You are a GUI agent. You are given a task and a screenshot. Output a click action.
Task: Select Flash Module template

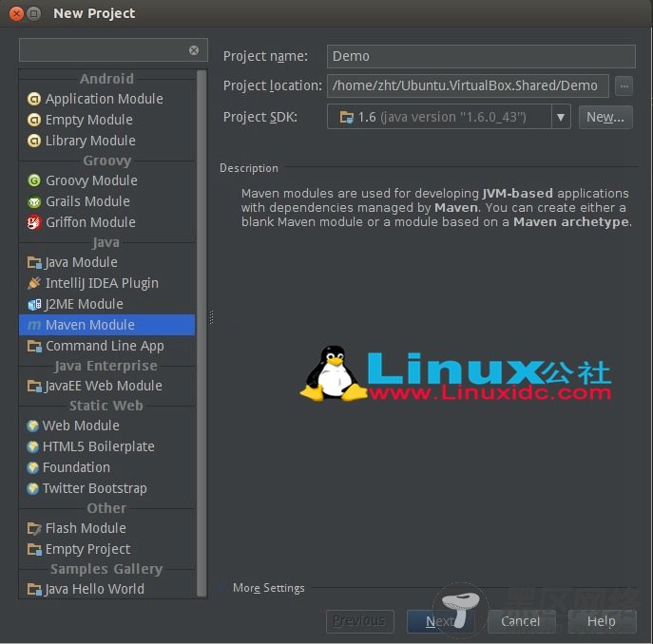[106, 528]
